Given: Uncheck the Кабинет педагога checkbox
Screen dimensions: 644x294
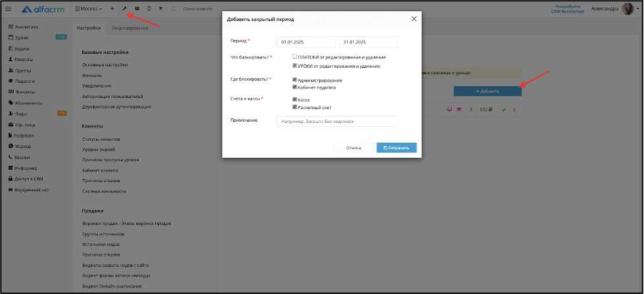Looking at the screenshot, I should coord(295,87).
